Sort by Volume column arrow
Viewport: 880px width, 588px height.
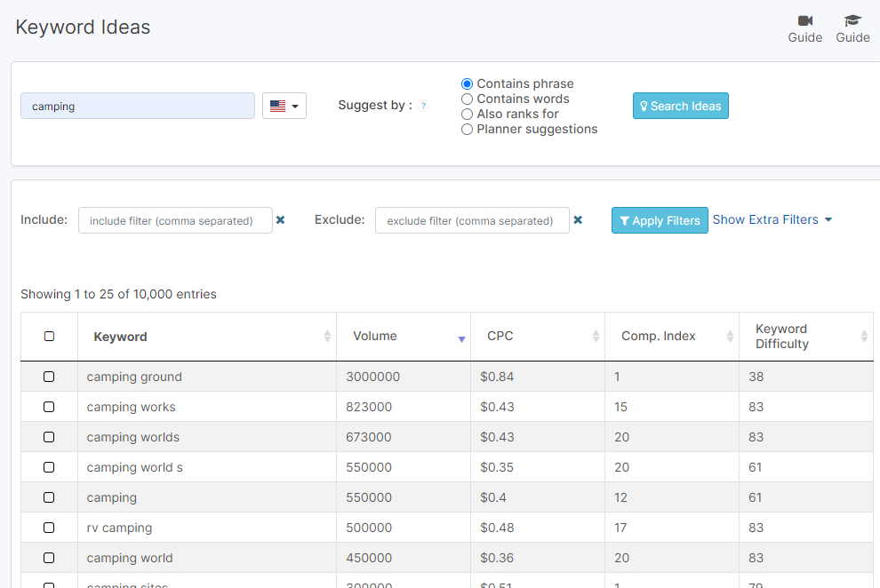coord(461,338)
